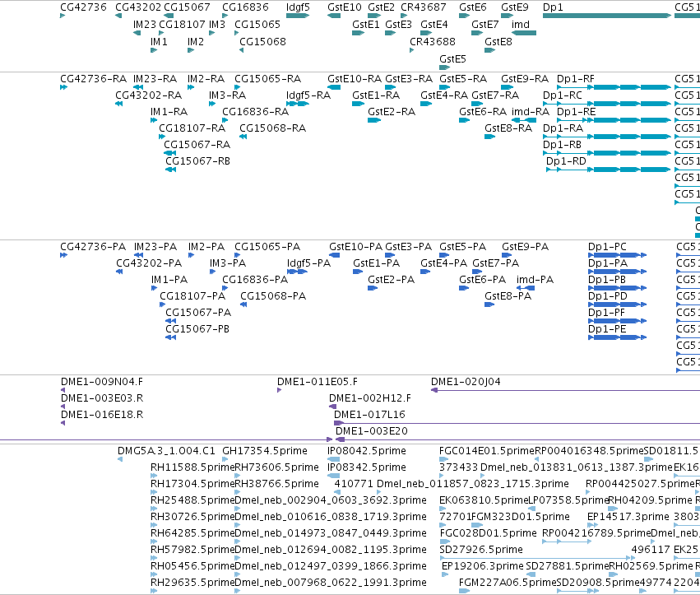
Task: Click the GstE4-PA protein label
Action: 443,263
